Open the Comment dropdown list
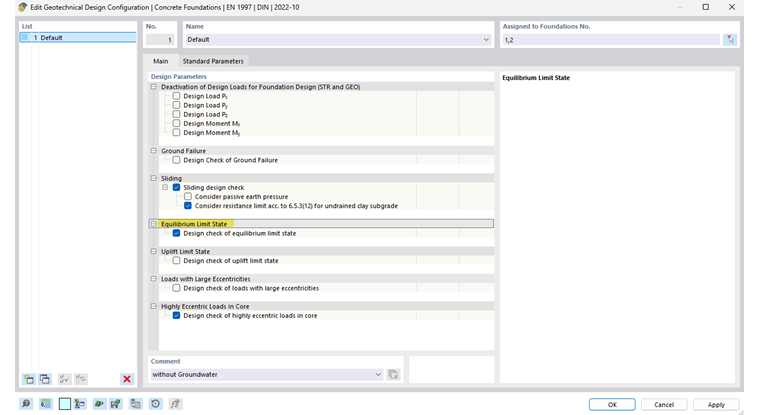760x415 pixels. (x=378, y=374)
